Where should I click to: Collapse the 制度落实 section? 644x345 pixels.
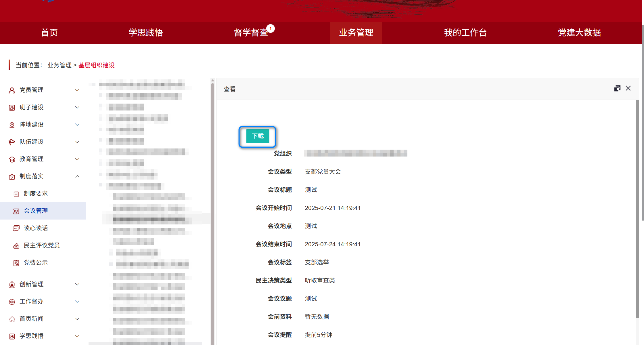(x=77, y=176)
